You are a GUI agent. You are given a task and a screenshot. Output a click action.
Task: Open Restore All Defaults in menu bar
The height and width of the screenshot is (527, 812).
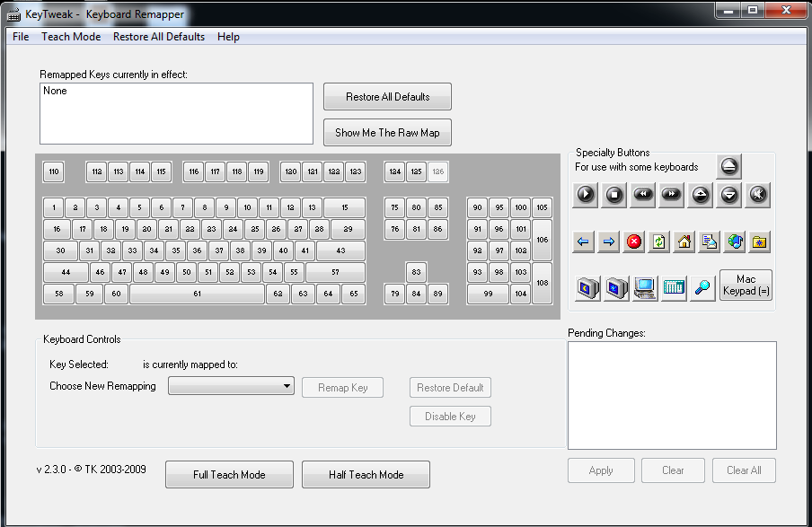tap(159, 37)
